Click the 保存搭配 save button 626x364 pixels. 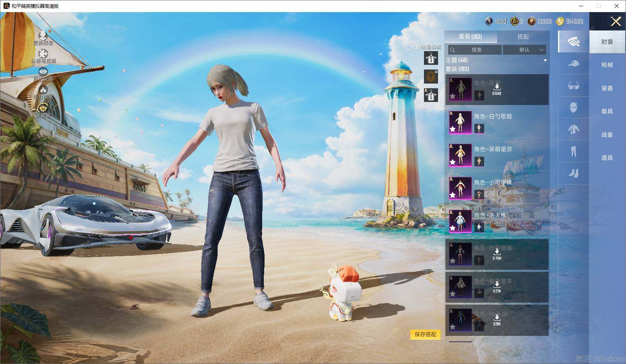(x=426, y=334)
